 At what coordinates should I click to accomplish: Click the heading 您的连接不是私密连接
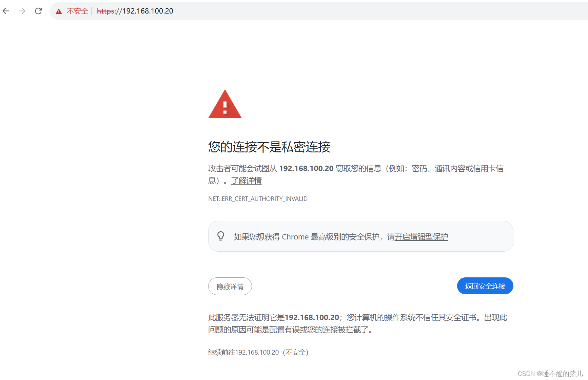[x=269, y=147]
